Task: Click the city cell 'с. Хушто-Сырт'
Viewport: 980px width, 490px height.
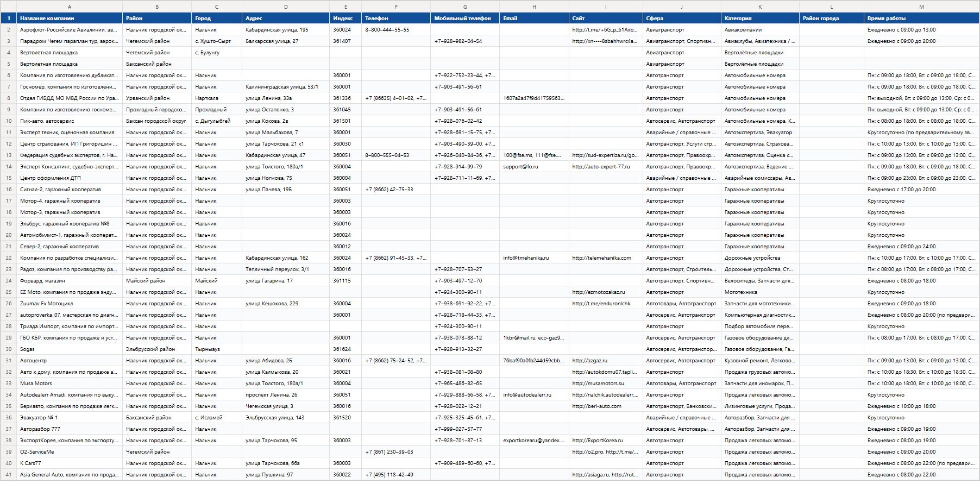Action: 217,41
